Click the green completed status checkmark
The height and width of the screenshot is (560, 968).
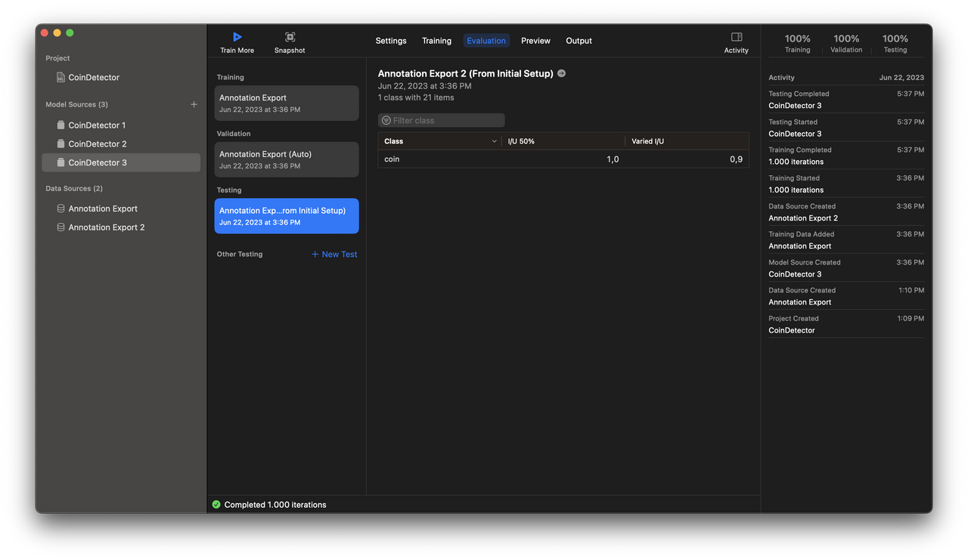point(216,504)
